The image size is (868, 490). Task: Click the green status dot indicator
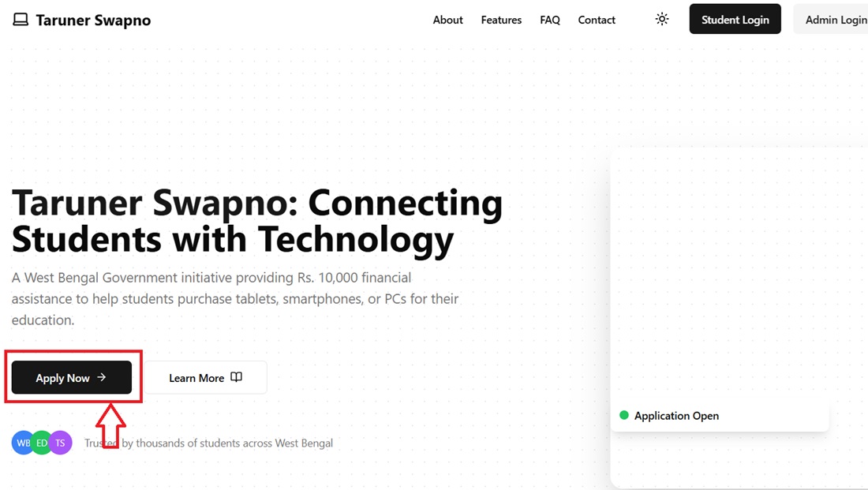624,415
